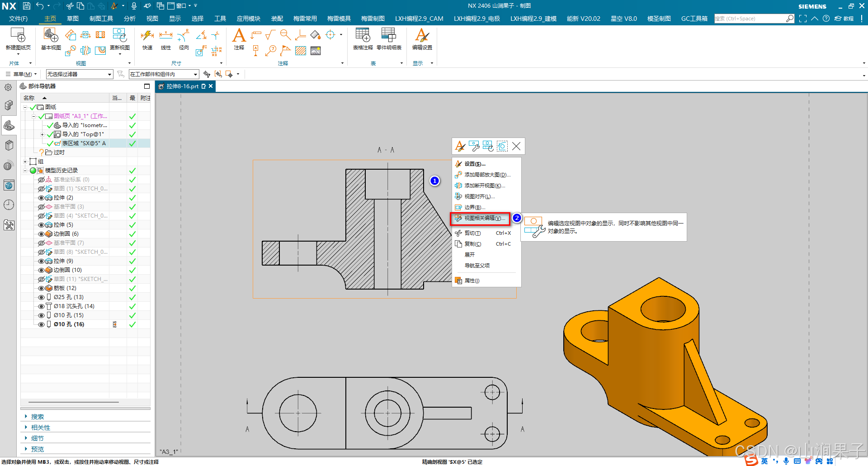Select the 径向 radial dimension tool
This screenshot has height=466, width=868.
tap(184, 35)
